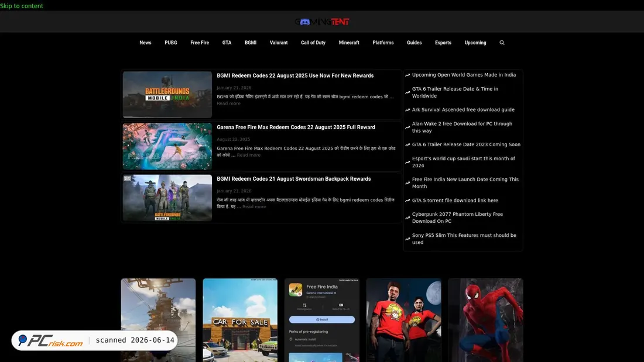
Task: Click trending arrow icon beside GTA 6 Trailer 2023
Action: point(407,145)
